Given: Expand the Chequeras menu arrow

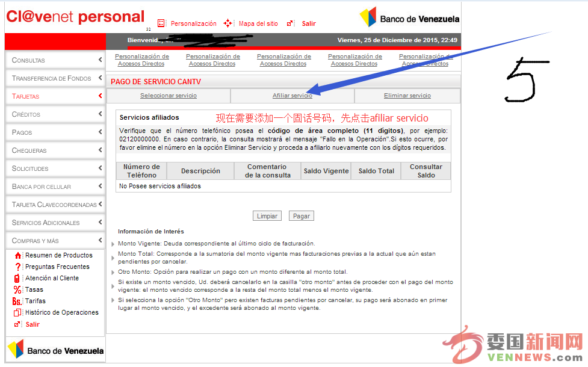Looking at the screenshot, I should [100, 150].
